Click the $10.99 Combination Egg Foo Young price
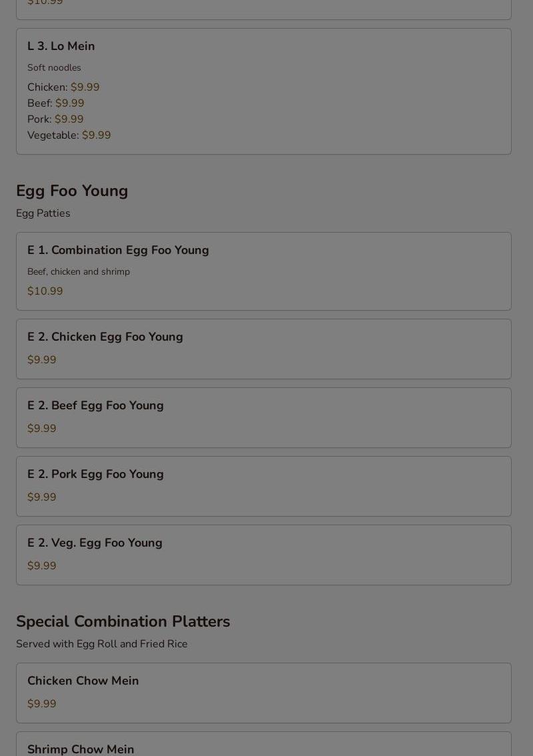Image resolution: width=533 pixels, height=756 pixels. [x=45, y=291]
